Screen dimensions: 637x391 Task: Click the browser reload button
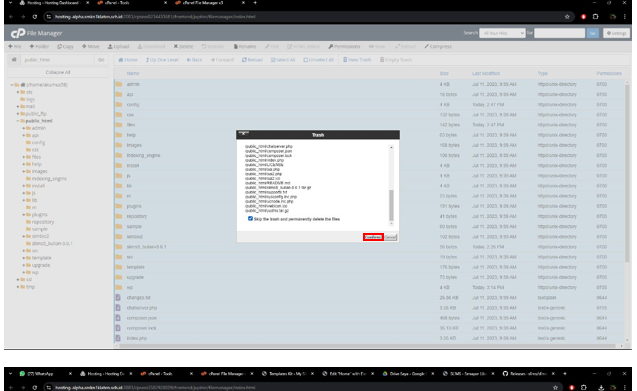[35, 17]
